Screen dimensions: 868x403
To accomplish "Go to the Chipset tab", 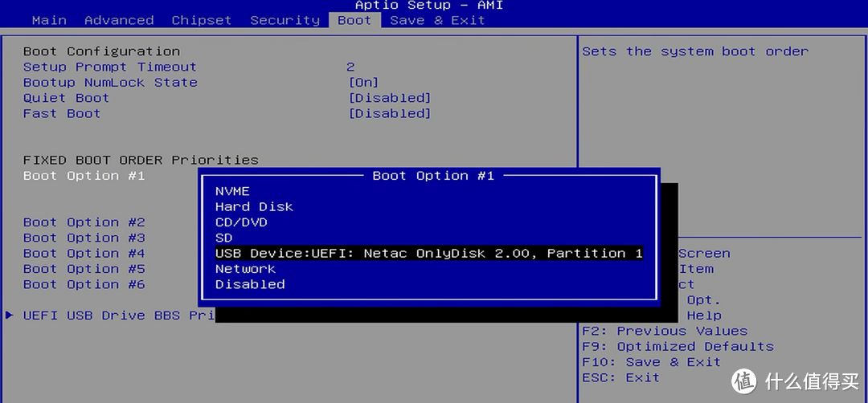I will pyautogui.click(x=202, y=20).
